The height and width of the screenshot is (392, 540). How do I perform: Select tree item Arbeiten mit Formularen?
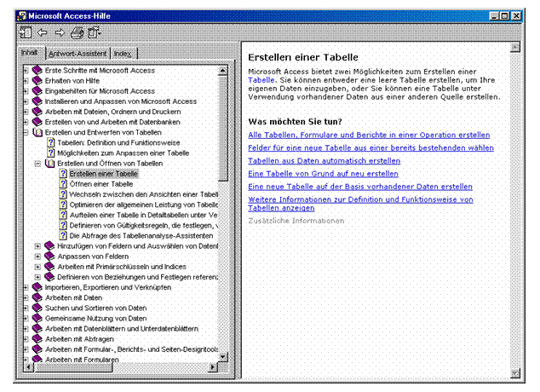tap(82, 360)
